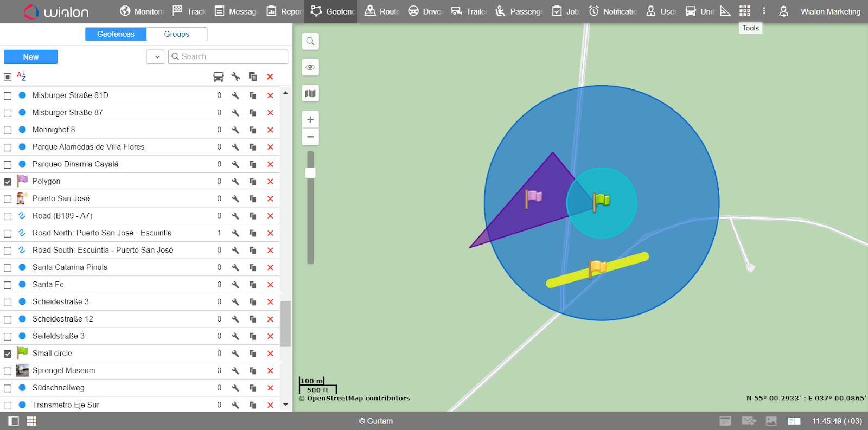Check the Puerto San José checkbox
868x430 pixels.
8,199
